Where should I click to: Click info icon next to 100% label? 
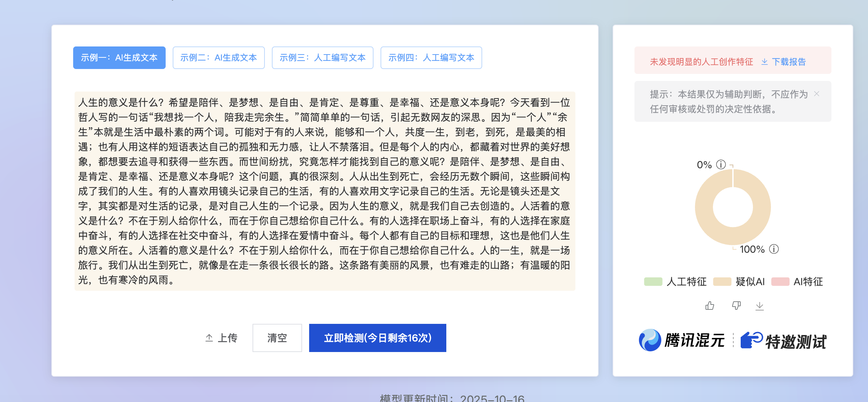774,249
